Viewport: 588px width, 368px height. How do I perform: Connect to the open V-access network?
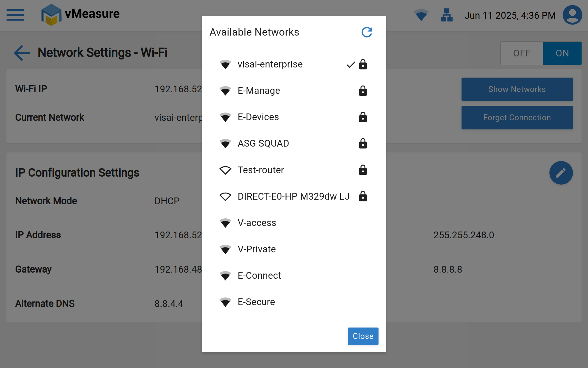(x=257, y=223)
